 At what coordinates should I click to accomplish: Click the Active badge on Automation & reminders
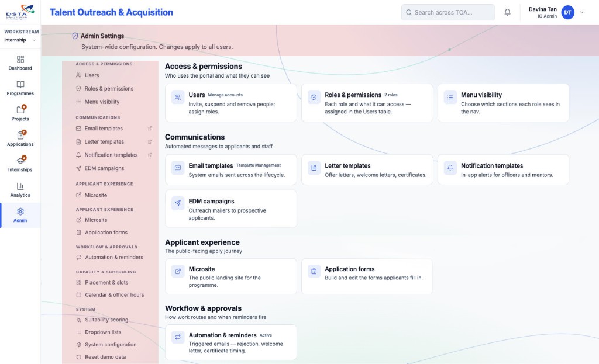click(266, 335)
